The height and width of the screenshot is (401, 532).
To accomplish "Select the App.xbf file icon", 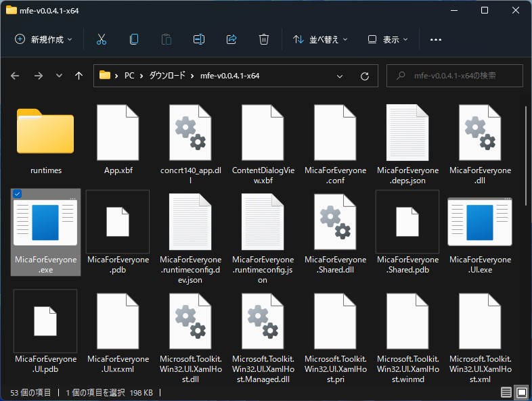I will (118, 132).
